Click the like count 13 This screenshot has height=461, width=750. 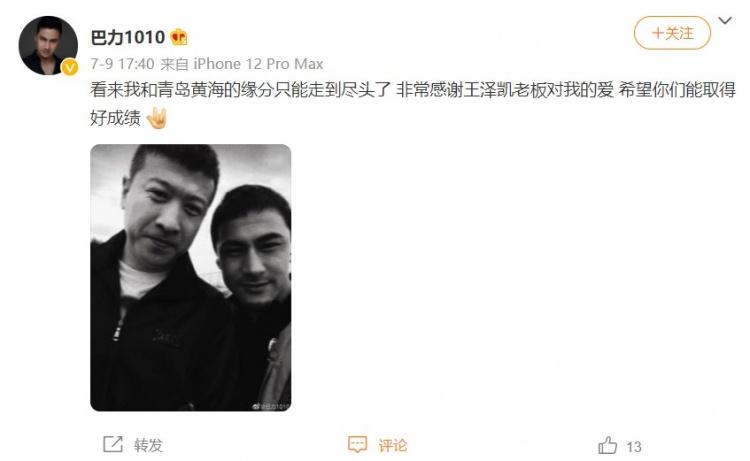click(634, 447)
